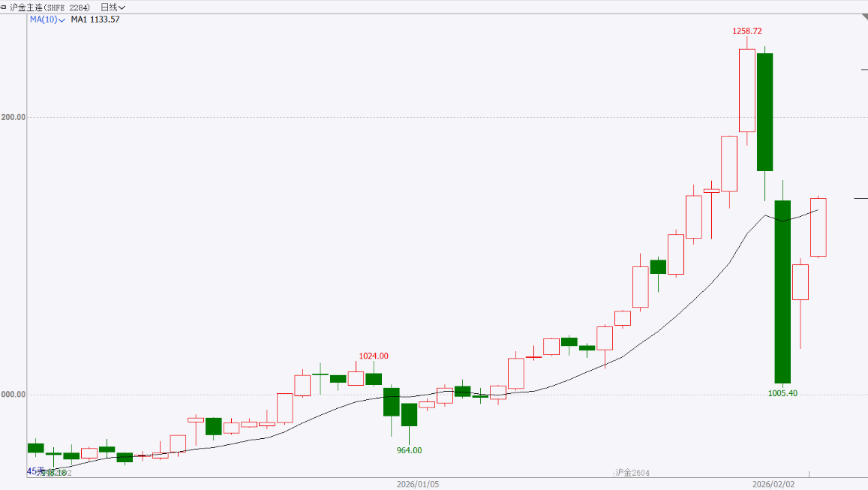Click the 1258.72 high price label

click(747, 31)
